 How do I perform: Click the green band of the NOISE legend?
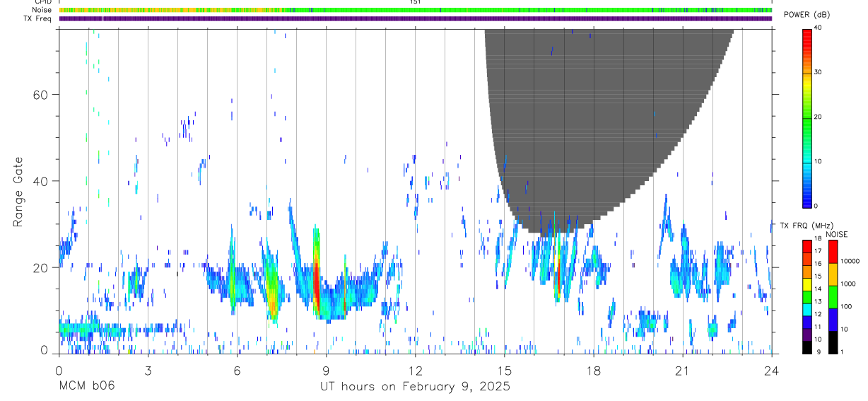click(832, 297)
